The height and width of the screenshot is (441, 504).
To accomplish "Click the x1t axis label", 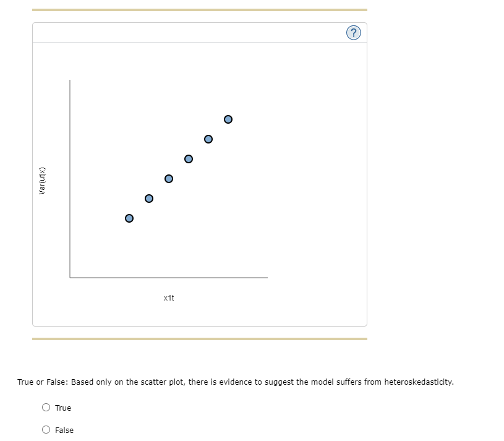I will 168,298.
